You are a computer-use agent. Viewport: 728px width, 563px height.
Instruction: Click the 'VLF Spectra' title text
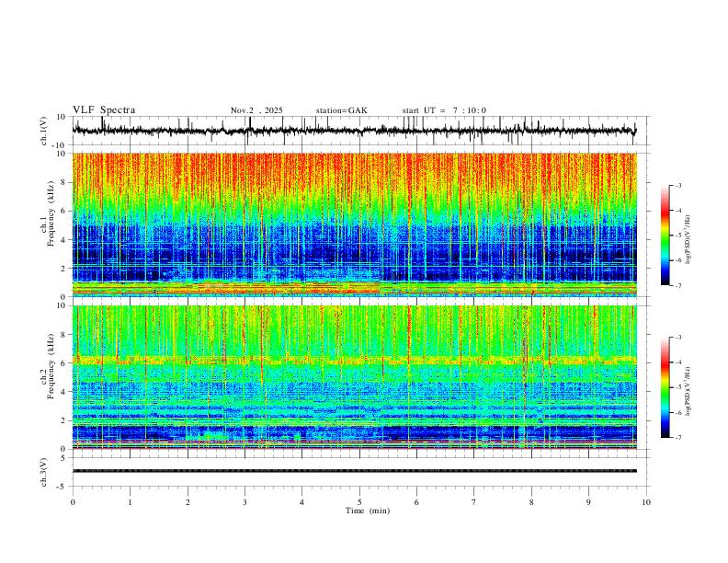(x=104, y=110)
